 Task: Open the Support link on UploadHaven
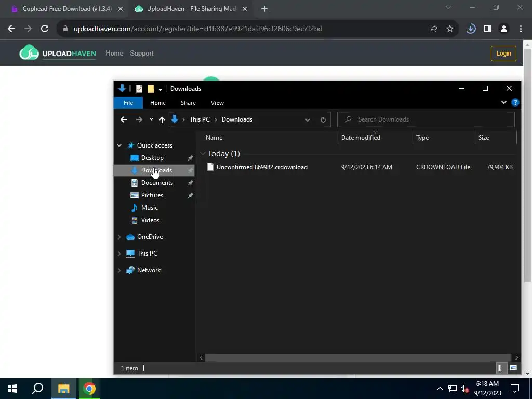(141, 54)
